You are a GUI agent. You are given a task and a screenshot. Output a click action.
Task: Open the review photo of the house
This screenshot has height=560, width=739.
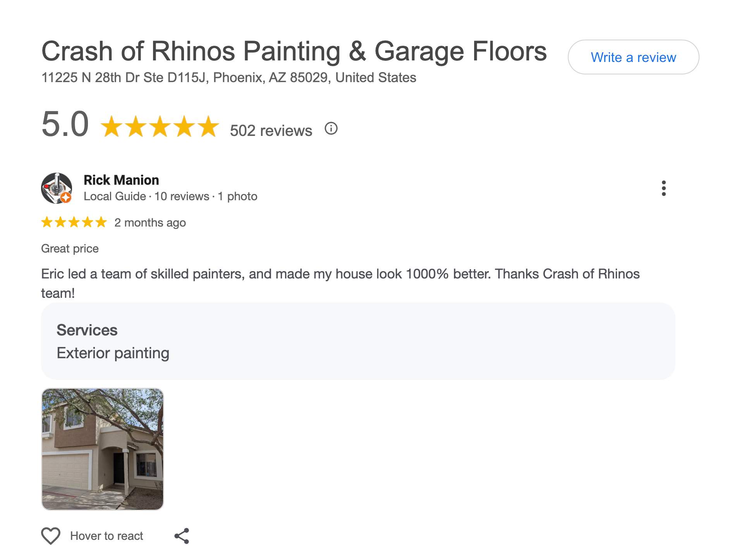coord(103,445)
